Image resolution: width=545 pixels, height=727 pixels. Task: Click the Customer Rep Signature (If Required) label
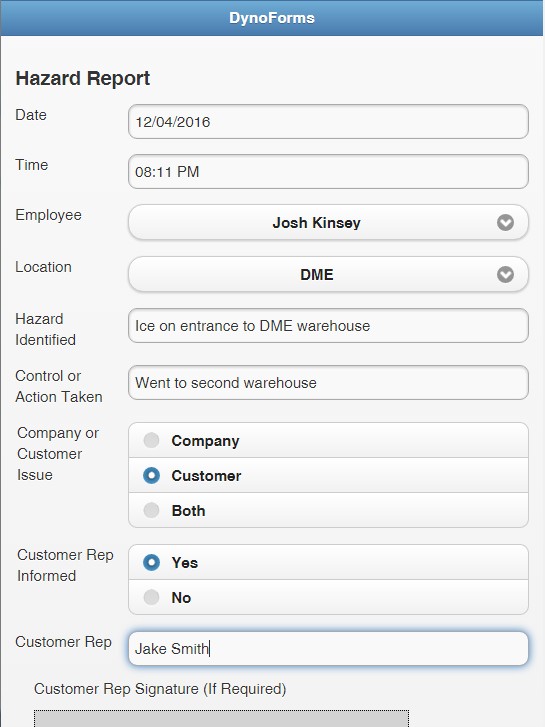tap(160, 689)
